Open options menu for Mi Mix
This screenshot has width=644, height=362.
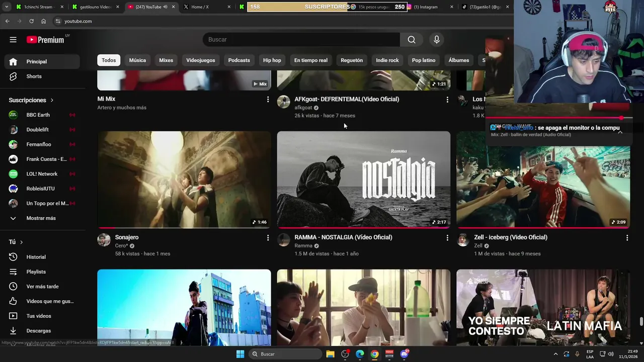click(268, 100)
